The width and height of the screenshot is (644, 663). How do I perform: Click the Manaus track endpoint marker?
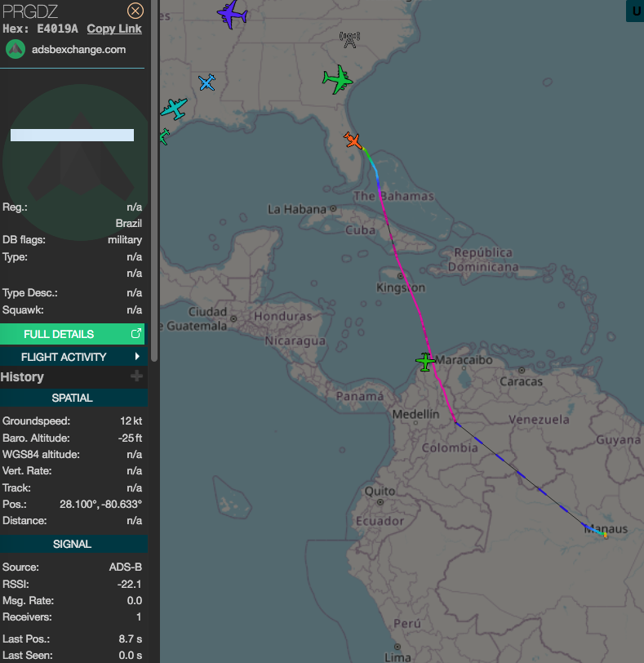click(x=605, y=535)
